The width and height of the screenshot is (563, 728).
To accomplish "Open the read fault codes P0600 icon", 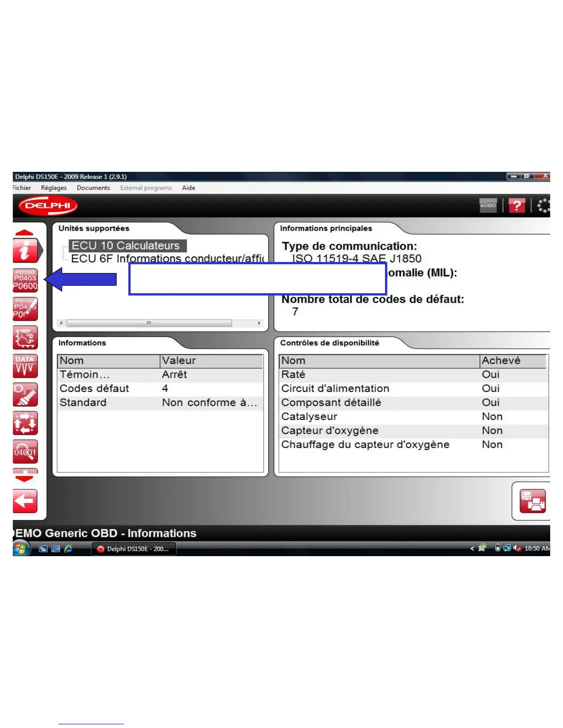I will pos(25,280).
